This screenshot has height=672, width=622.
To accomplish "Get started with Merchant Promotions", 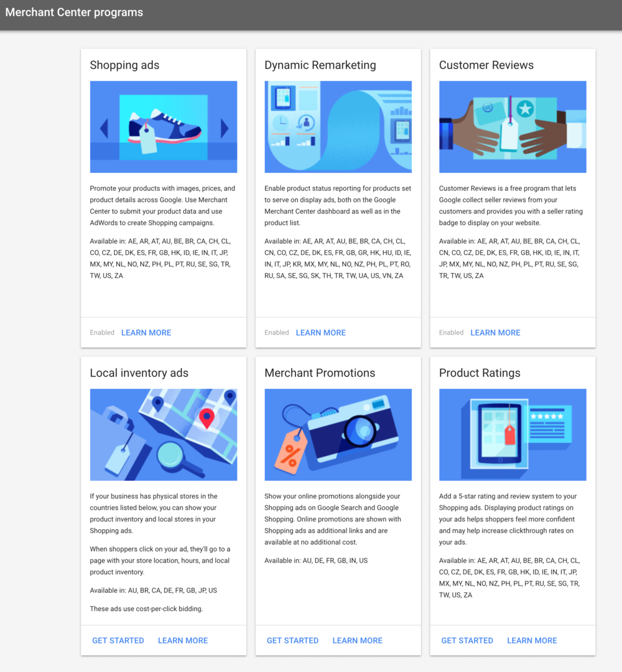I will [x=292, y=640].
